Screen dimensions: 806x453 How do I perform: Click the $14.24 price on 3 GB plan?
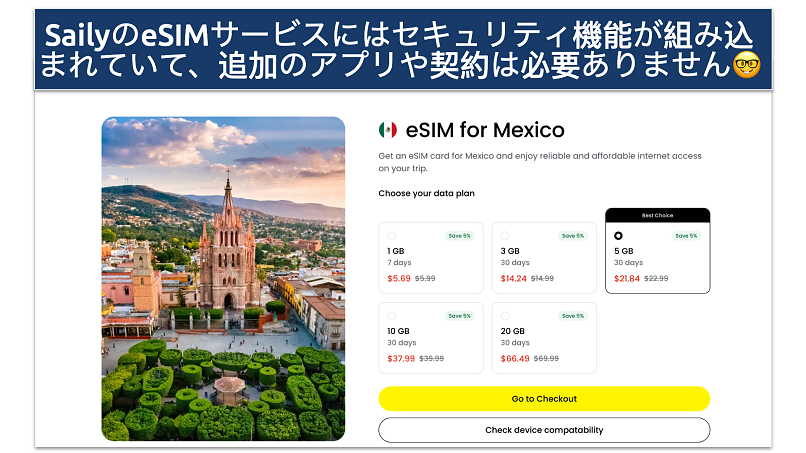point(514,279)
